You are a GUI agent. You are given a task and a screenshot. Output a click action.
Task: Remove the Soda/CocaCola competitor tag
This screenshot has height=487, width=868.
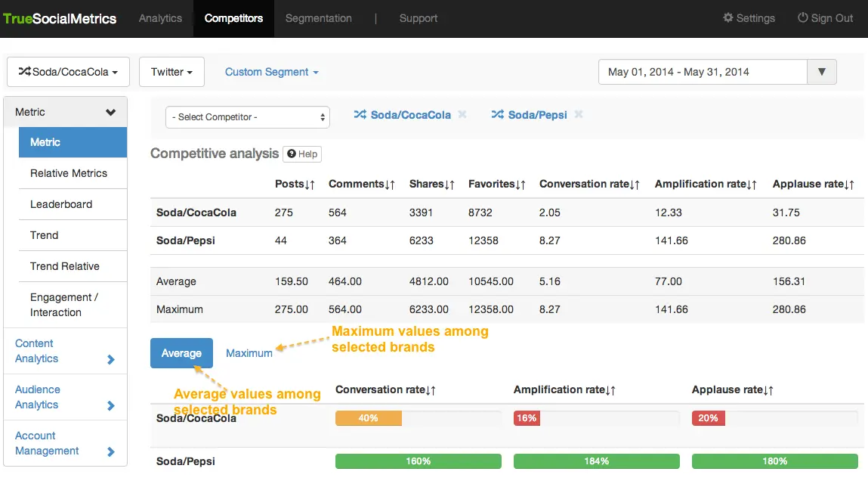click(x=462, y=115)
